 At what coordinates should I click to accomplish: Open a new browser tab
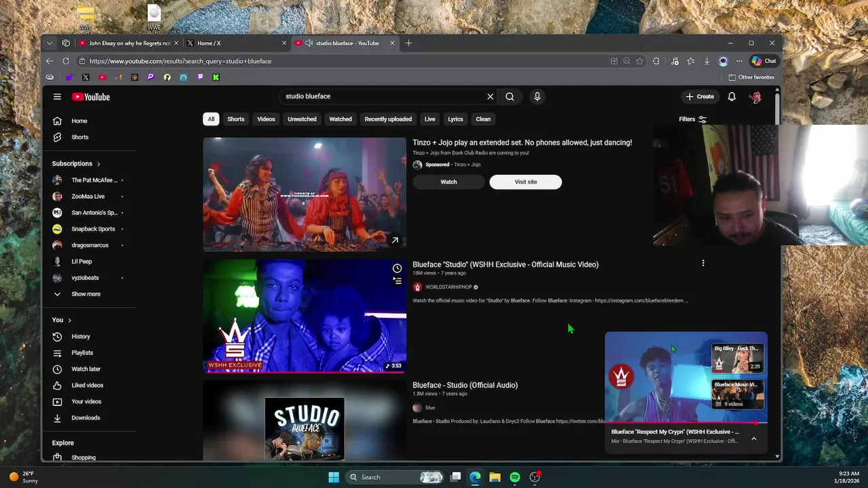pos(408,43)
